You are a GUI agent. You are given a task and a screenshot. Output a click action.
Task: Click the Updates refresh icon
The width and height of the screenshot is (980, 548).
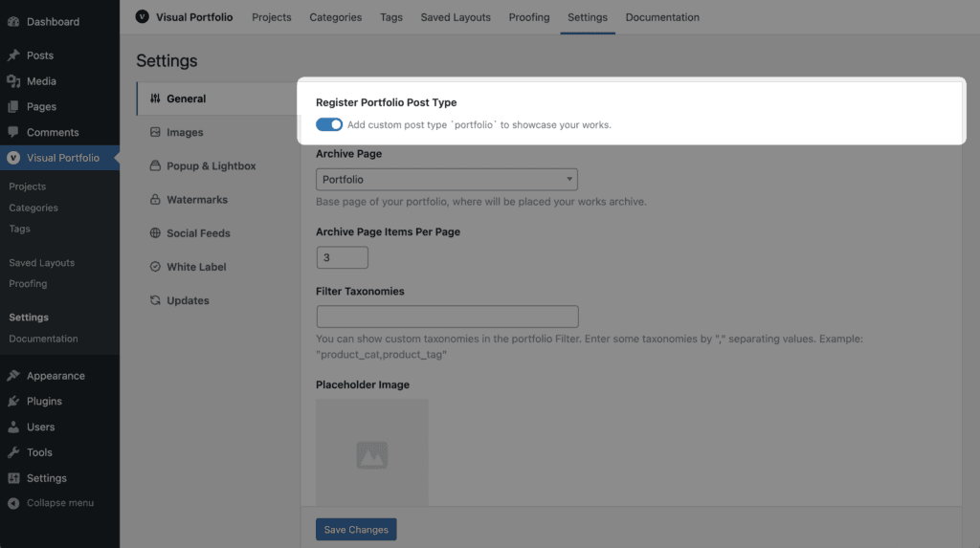[x=155, y=300]
